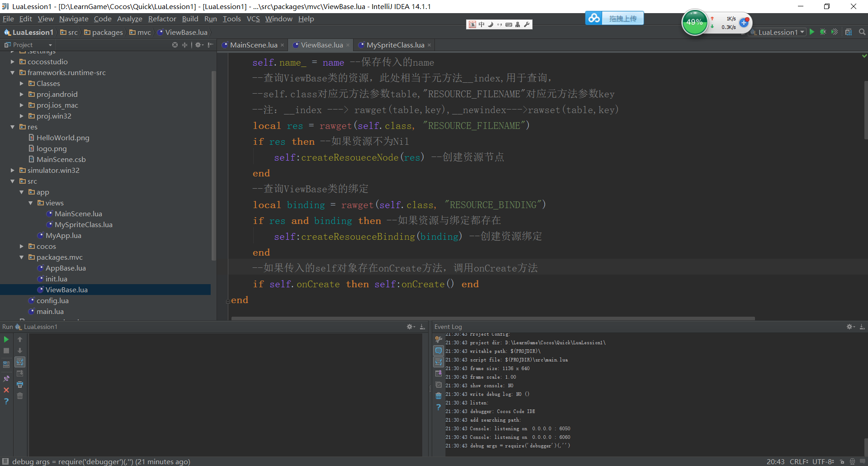Rerun LuaLession1 in Run panel
This screenshot has width=868, height=466.
coord(6,339)
